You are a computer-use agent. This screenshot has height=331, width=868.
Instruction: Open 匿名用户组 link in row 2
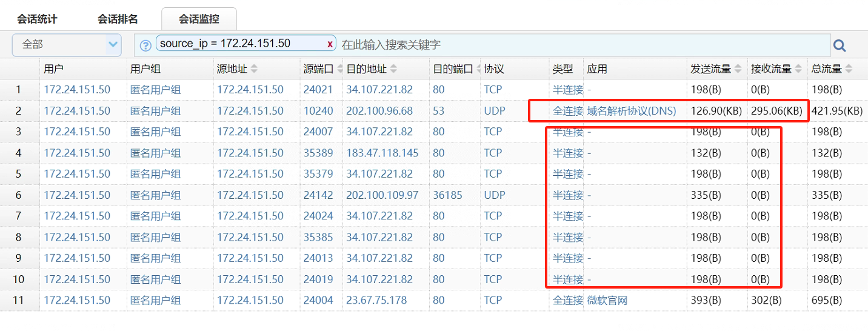coord(156,111)
